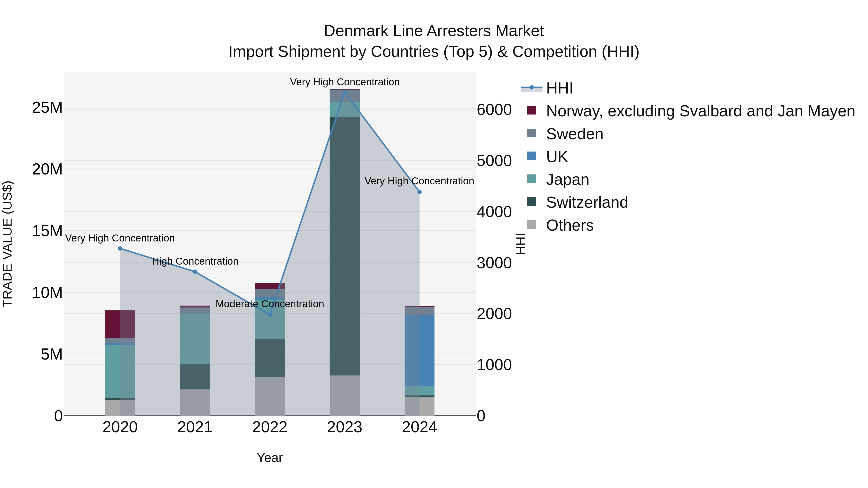Click the 3000 HHI axis tick label
The width and height of the screenshot is (868, 488).
point(494,263)
